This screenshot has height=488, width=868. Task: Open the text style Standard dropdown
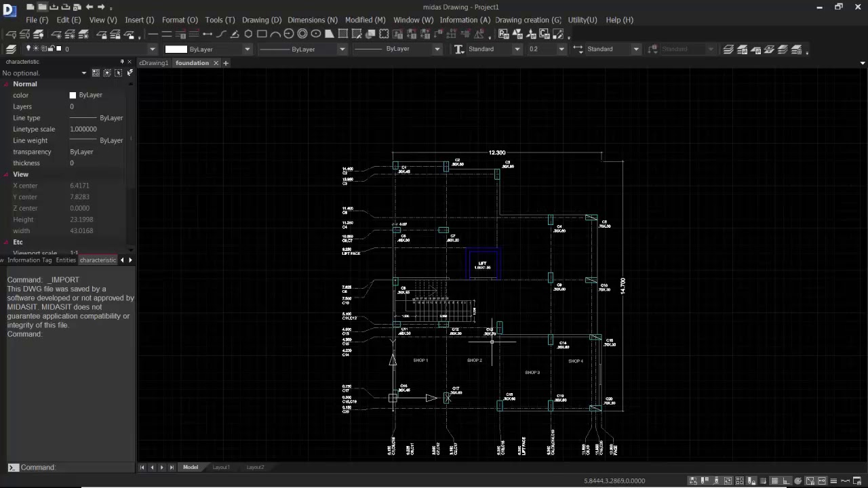(517, 49)
